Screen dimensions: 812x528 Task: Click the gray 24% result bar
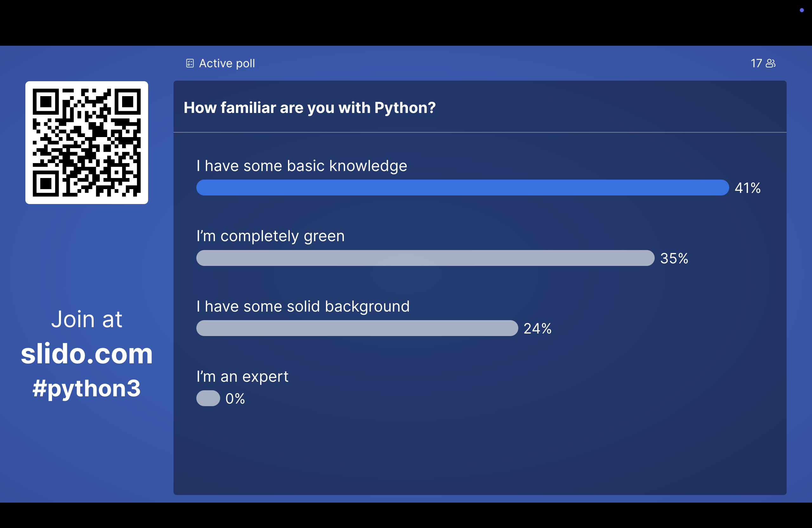tap(357, 328)
